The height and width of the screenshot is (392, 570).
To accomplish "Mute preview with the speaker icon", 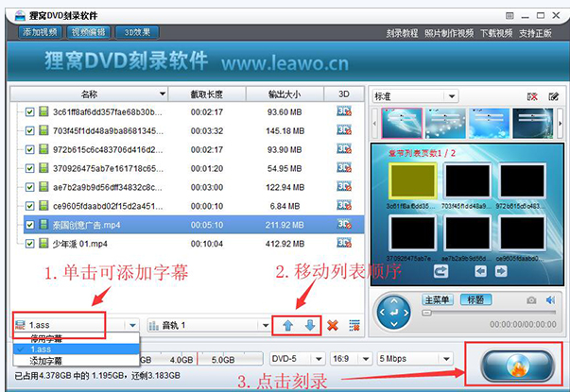I will click(550, 300).
